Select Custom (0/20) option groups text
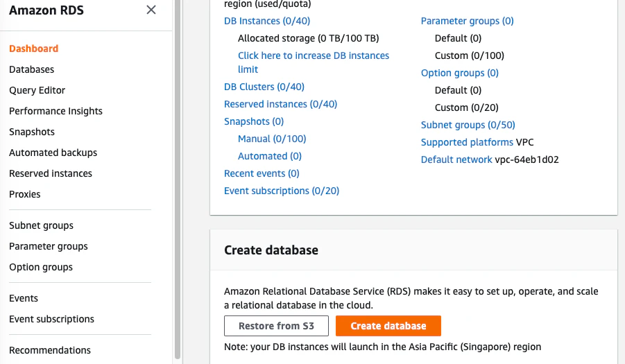Viewport: 625px width, 364px height. [x=467, y=107]
